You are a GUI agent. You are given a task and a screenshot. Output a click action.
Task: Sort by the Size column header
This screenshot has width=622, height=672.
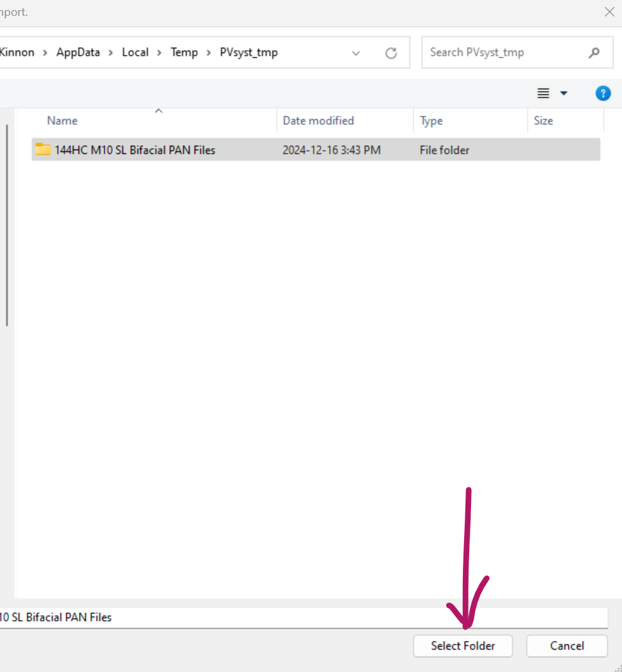click(x=543, y=121)
